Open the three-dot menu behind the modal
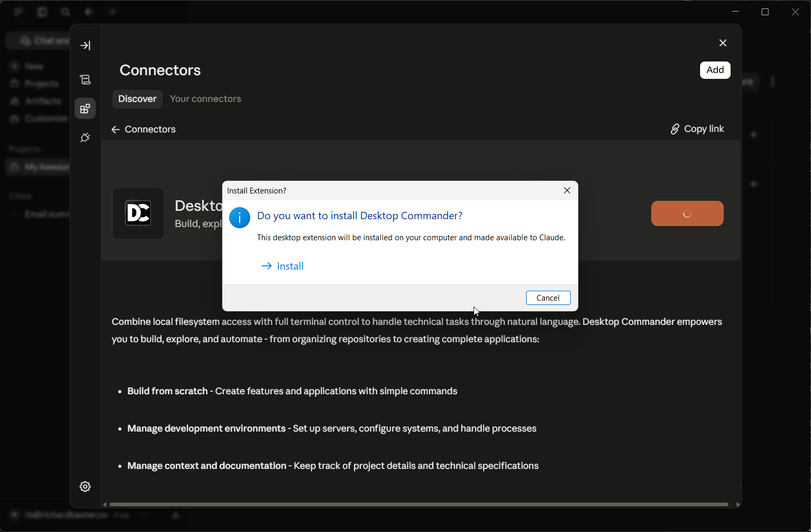The width and height of the screenshot is (811, 532). click(x=773, y=82)
